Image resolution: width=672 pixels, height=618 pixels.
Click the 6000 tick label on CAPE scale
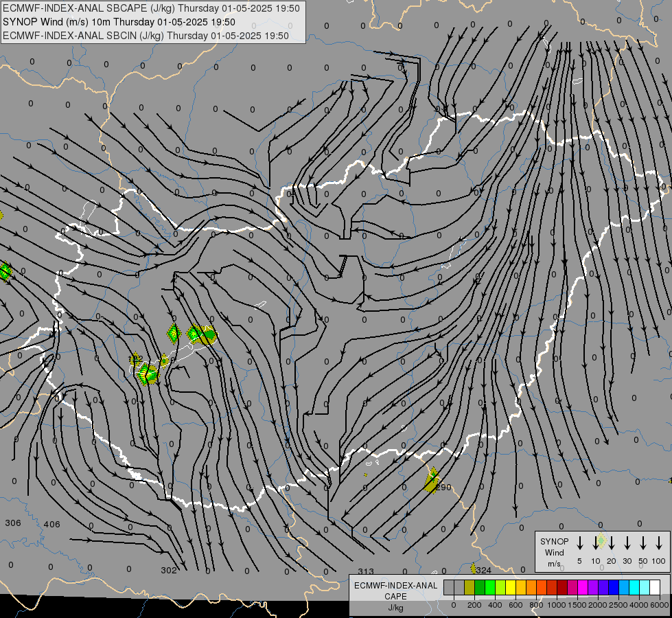click(x=660, y=605)
